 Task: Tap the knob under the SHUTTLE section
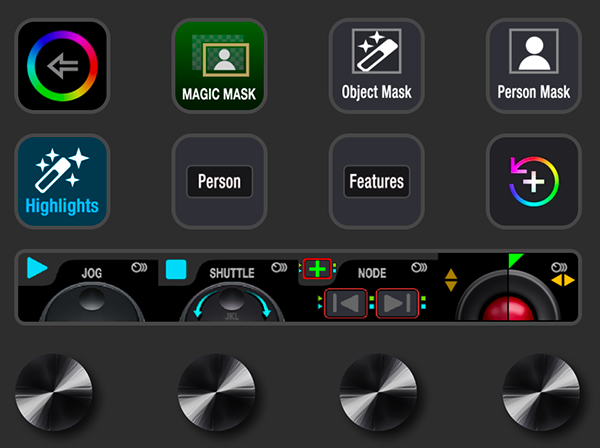click(x=216, y=392)
